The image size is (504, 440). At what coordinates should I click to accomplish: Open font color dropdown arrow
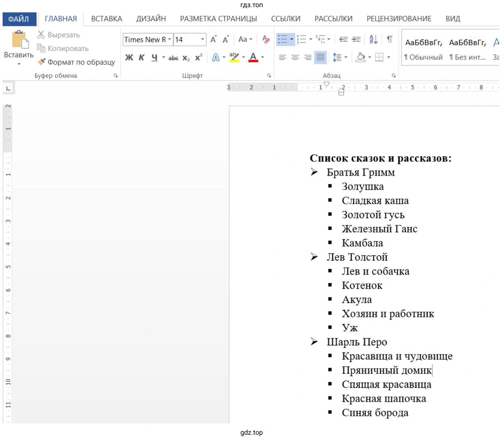click(x=262, y=57)
